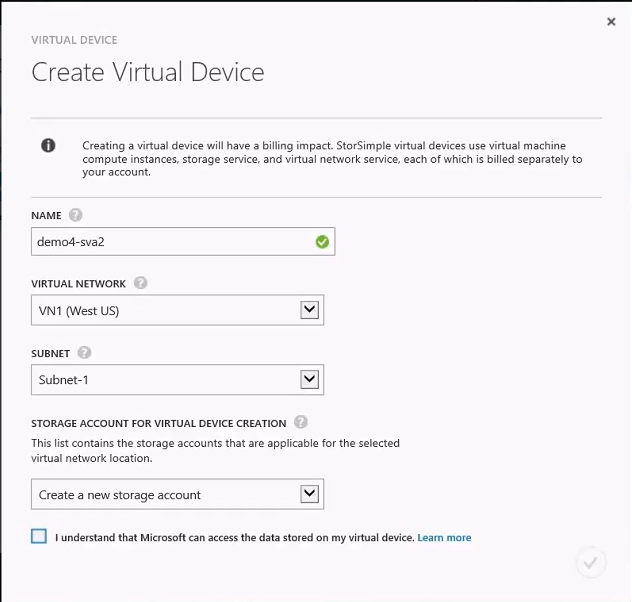Image resolution: width=632 pixels, height=602 pixels.
Task: Click the help icon next to SUBNET
Action: click(84, 353)
